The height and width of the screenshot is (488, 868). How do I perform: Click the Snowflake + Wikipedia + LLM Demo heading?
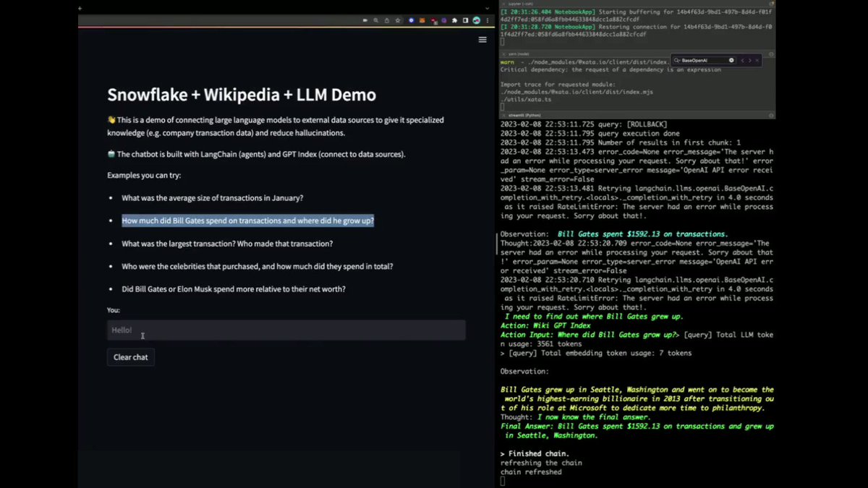pos(242,95)
